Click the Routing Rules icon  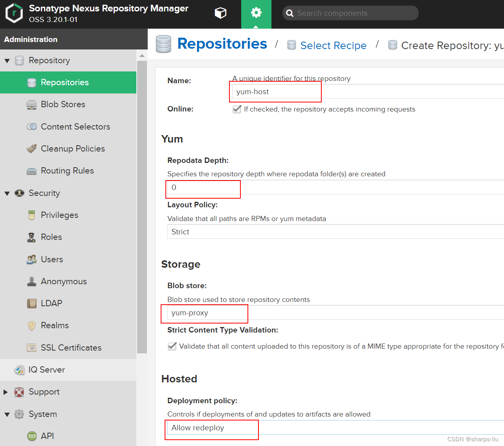(x=31, y=171)
